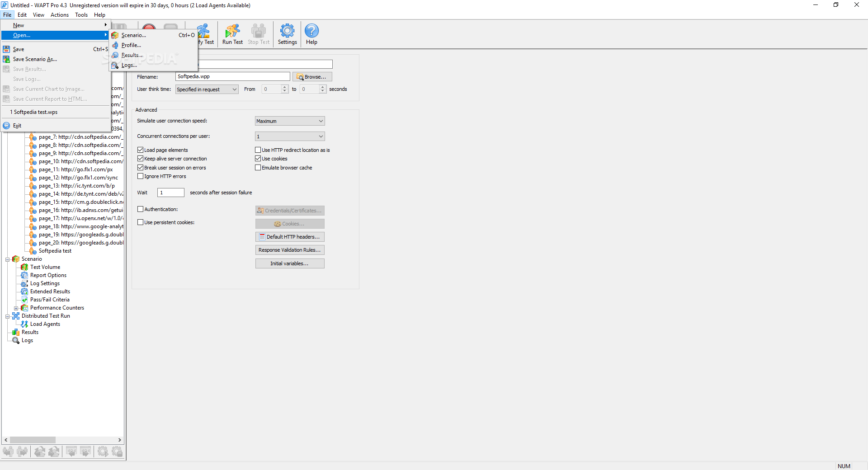Select the Load Agents node
868x470 pixels.
pos(45,324)
